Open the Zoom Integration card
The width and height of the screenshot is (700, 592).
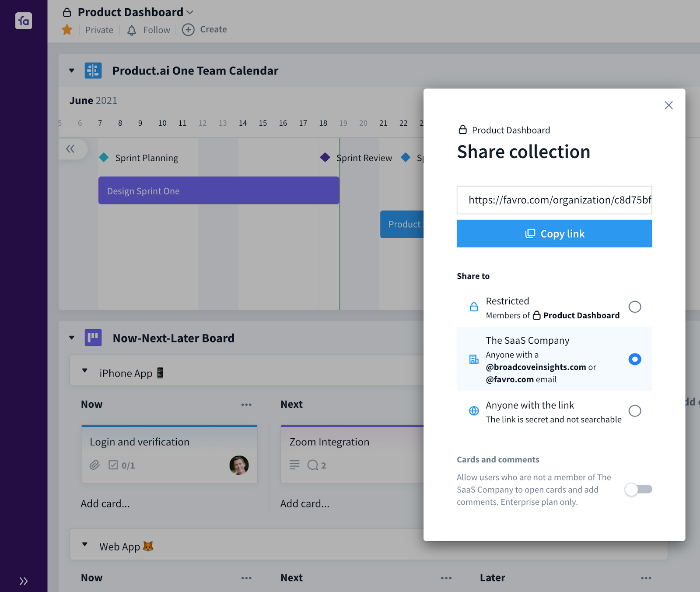tap(352, 454)
